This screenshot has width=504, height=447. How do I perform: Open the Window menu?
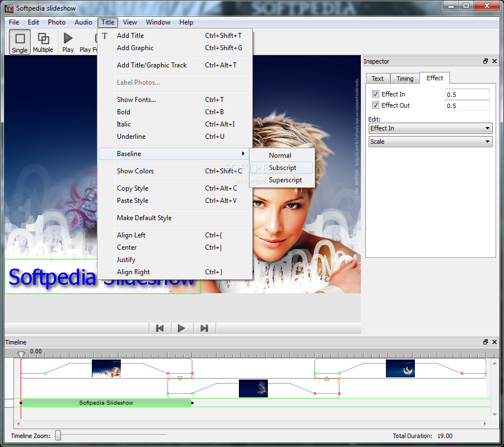(x=158, y=22)
